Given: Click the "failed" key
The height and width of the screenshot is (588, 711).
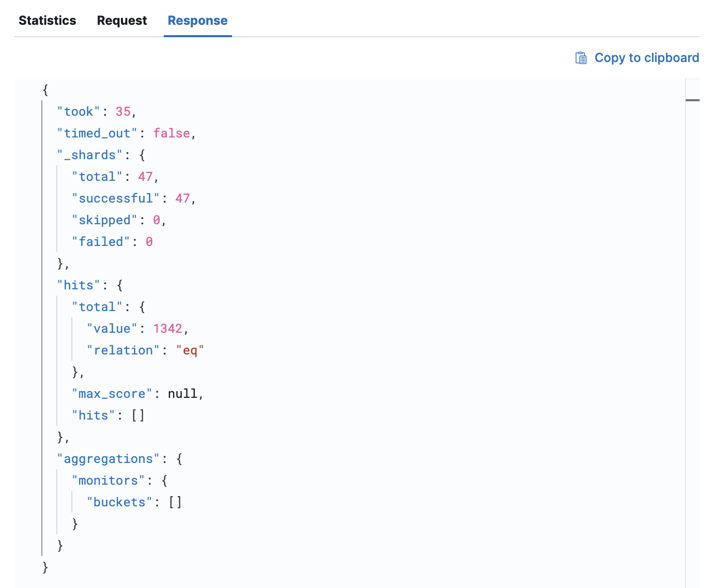Looking at the screenshot, I should pyautogui.click(x=101, y=242).
